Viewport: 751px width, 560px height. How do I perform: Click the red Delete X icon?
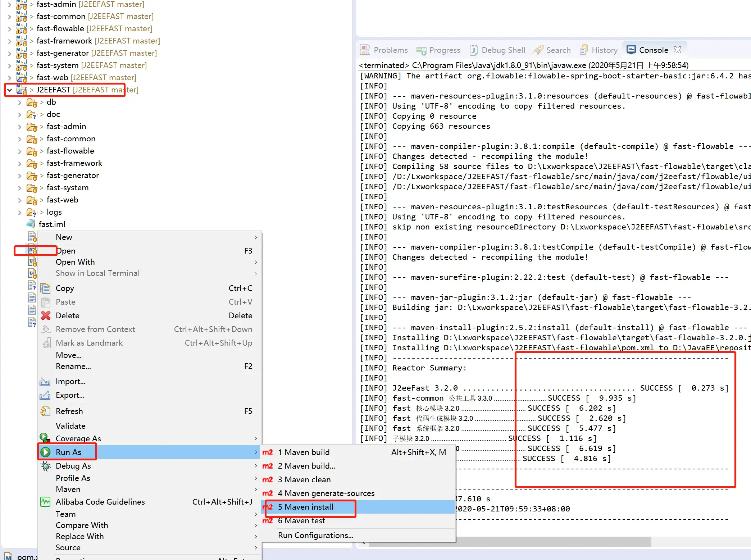pos(46,315)
